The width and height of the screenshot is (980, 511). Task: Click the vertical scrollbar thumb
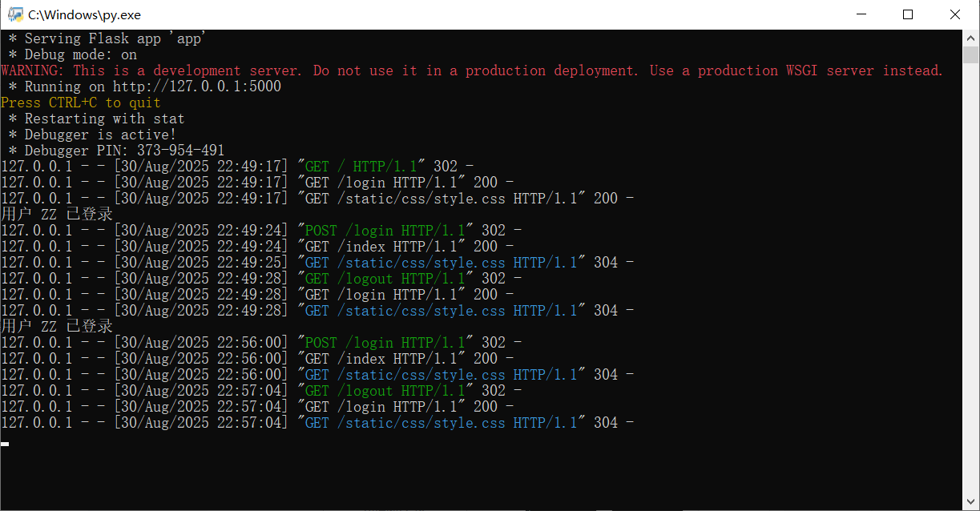tap(970, 54)
